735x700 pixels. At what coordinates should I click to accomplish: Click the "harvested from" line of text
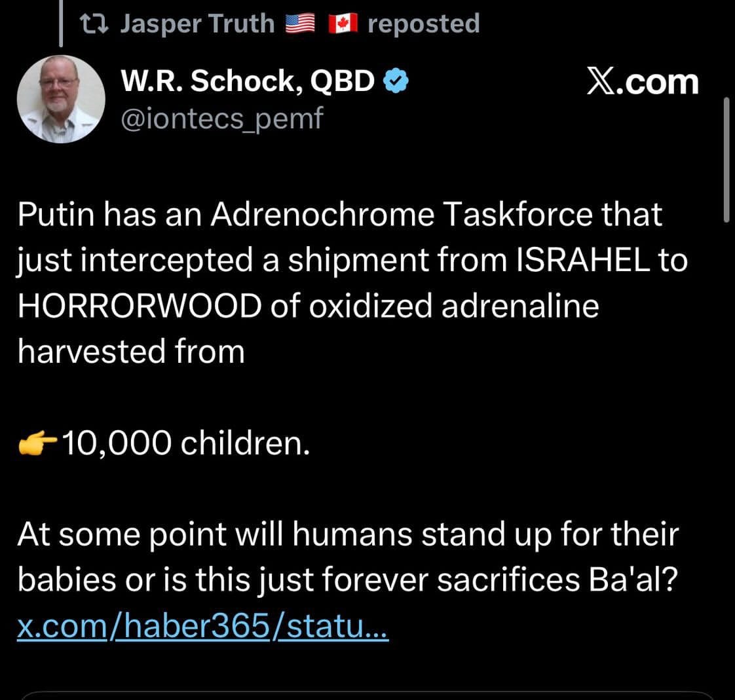[131, 352]
